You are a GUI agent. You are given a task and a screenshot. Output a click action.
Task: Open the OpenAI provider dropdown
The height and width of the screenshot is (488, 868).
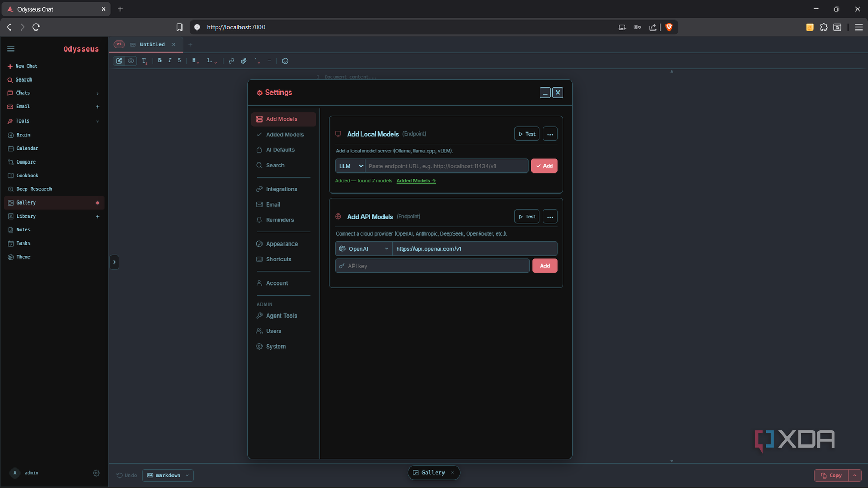364,249
